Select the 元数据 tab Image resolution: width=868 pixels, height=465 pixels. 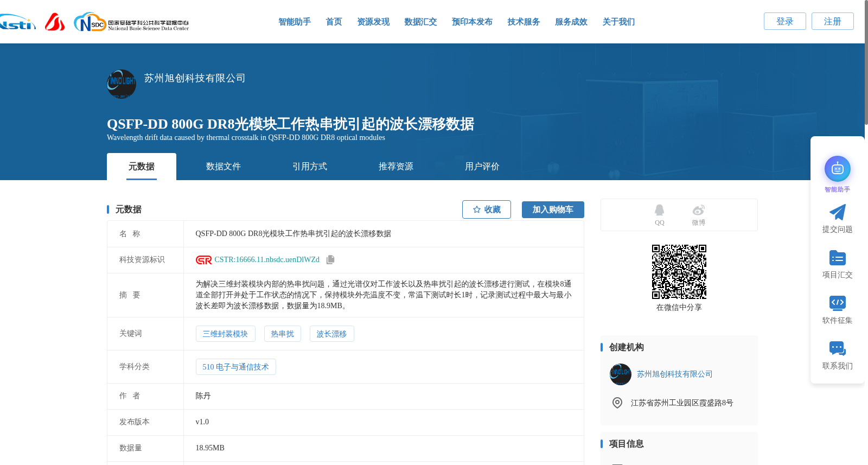tap(142, 167)
